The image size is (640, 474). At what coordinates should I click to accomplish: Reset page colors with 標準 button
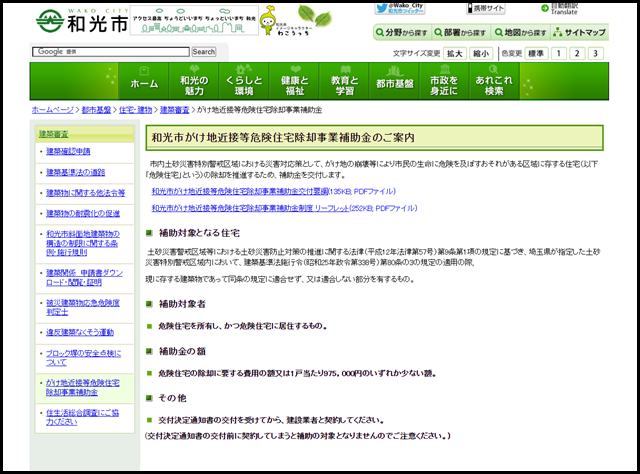point(536,53)
